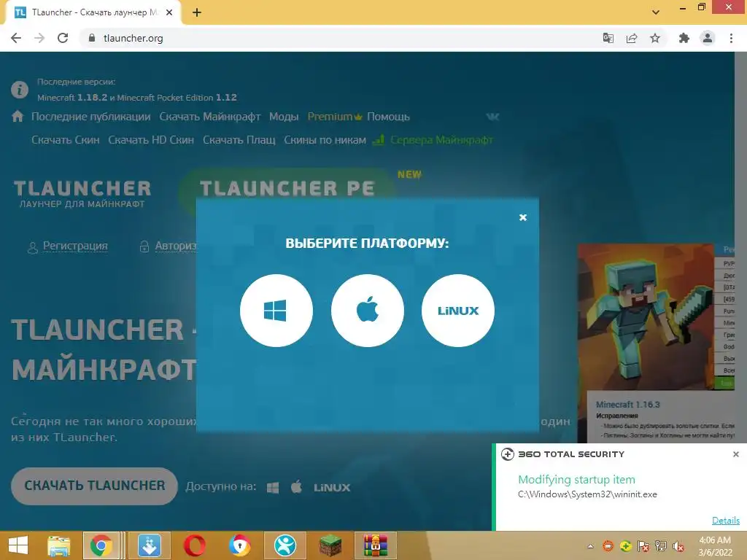Open Скачать Майнкрафт menu item
747x560 pixels.
point(210,117)
